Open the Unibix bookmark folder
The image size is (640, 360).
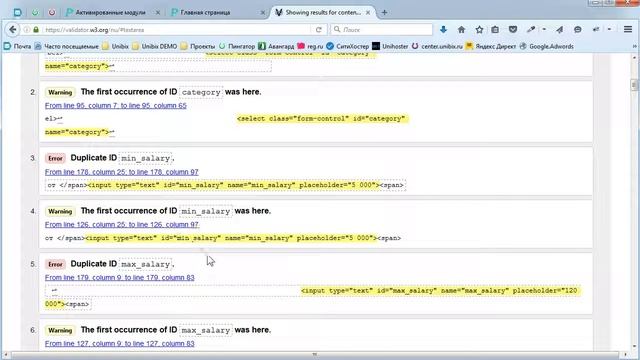tap(116, 47)
